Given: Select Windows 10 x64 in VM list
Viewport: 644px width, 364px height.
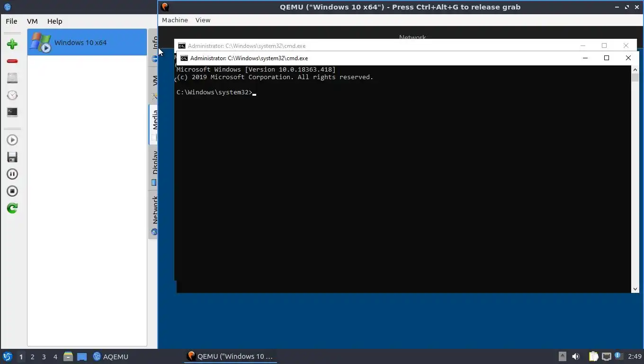Looking at the screenshot, I should coord(87,42).
